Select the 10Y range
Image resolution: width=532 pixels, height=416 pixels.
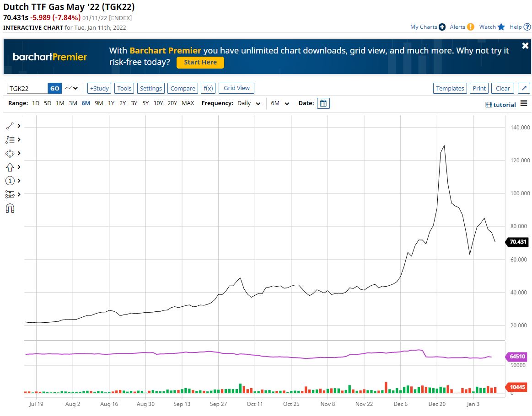click(158, 103)
